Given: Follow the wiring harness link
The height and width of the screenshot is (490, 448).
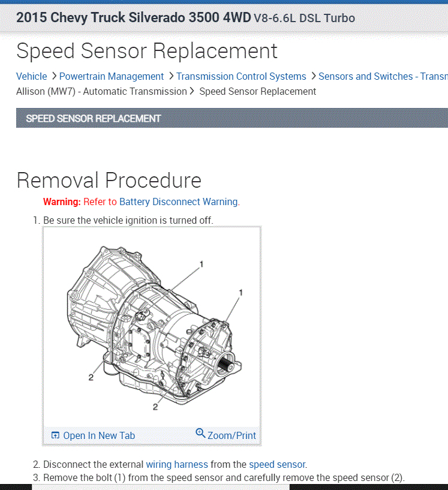Looking at the screenshot, I should tap(177, 464).
